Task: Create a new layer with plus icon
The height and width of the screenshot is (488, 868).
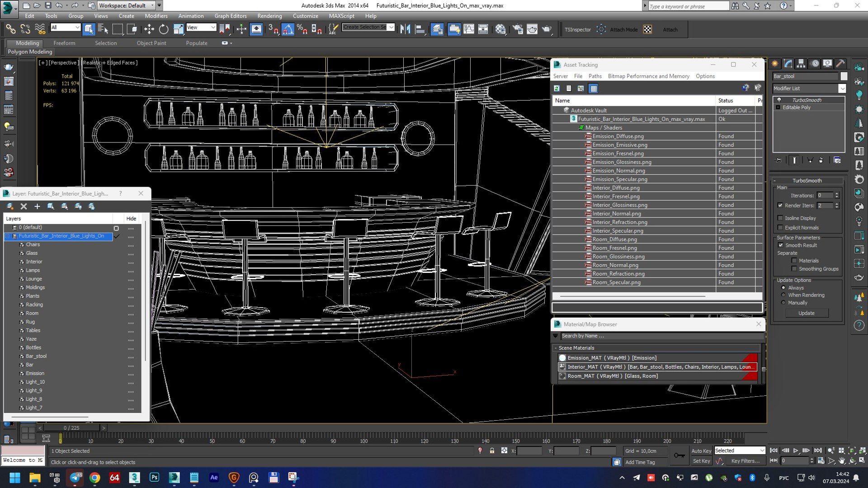Action: 37,206
